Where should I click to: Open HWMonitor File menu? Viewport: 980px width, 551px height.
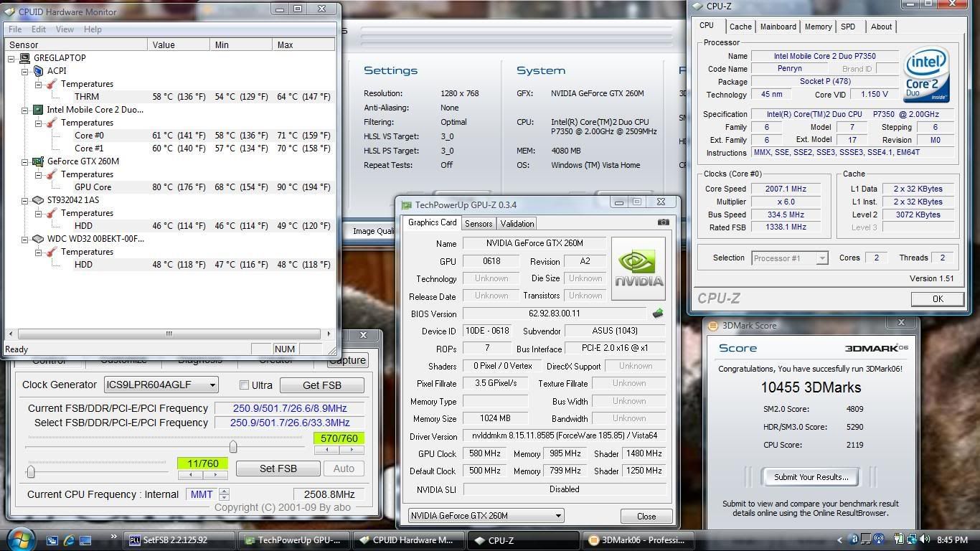pyautogui.click(x=15, y=29)
